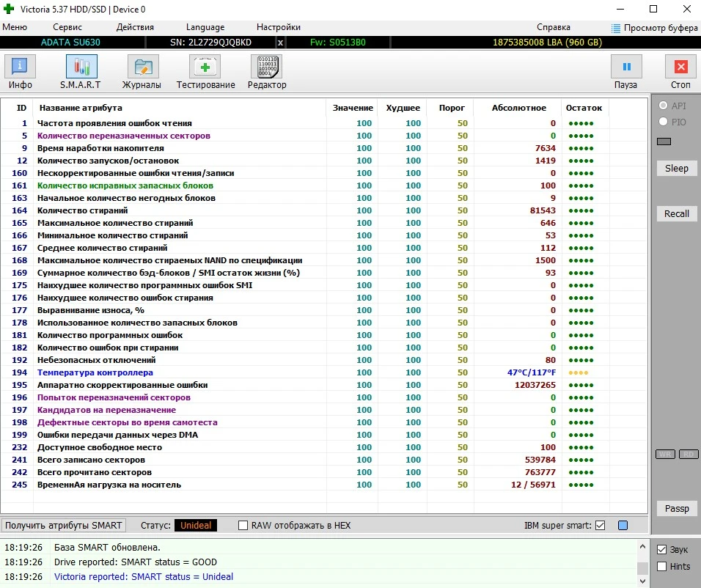This screenshot has height=588, width=701.
Task: Click the x next to serial number
Action: click(280, 43)
